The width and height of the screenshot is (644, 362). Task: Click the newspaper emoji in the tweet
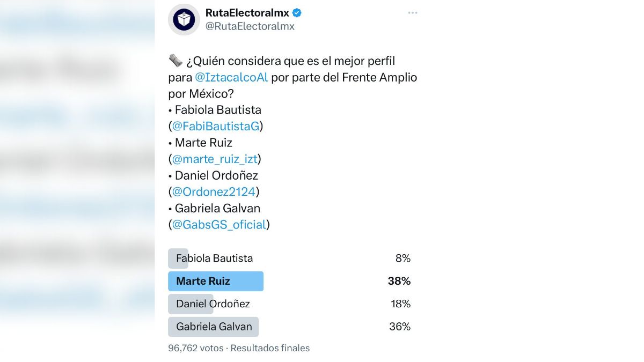pyautogui.click(x=175, y=61)
